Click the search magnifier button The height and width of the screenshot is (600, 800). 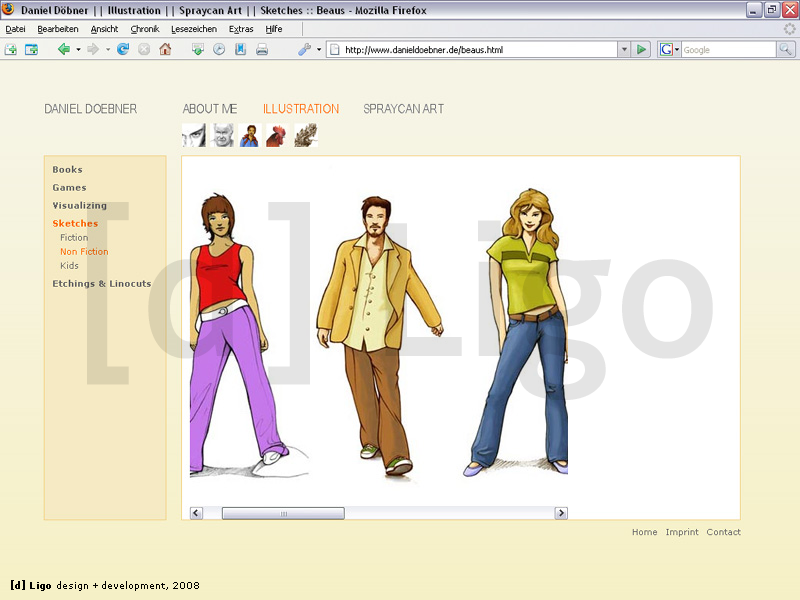click(x=785, y=49)
